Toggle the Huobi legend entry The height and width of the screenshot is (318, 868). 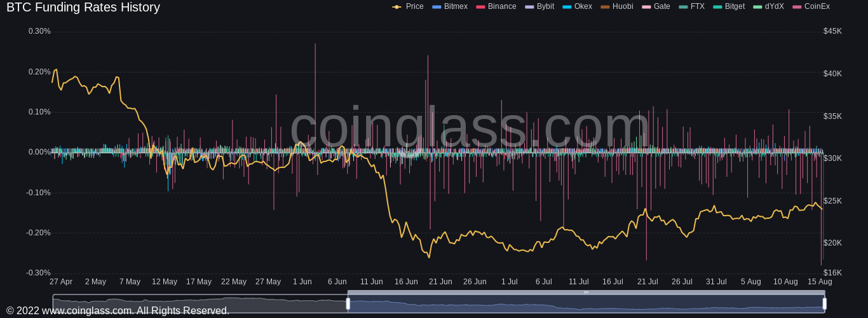click(x=616, y=6)
